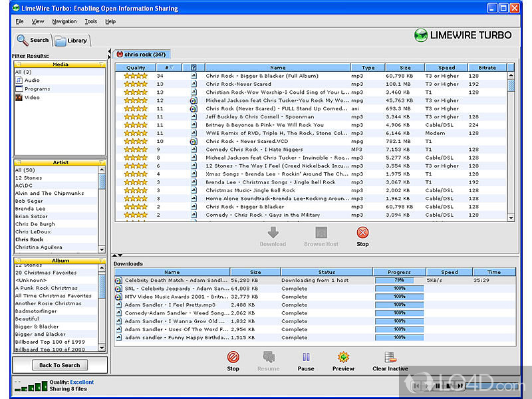
Task: Stop the download in Downloads panel
Action: click(233, 358)
